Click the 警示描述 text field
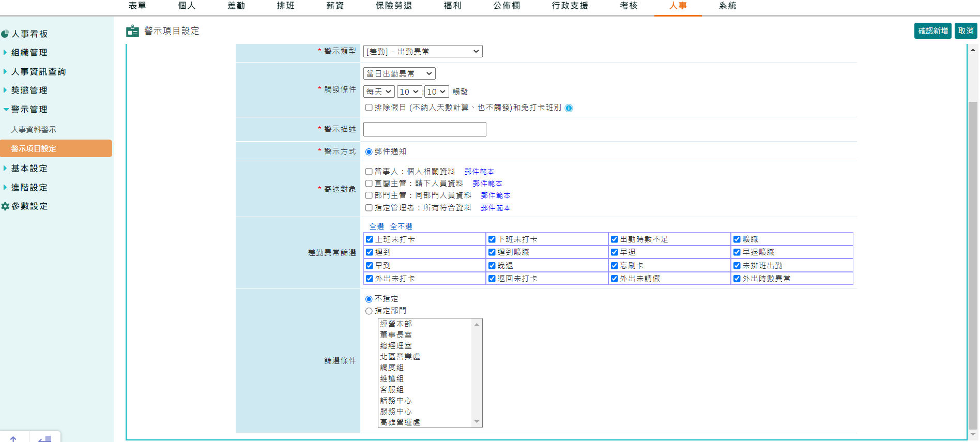 pyautogui.click(x=424, y=129)
